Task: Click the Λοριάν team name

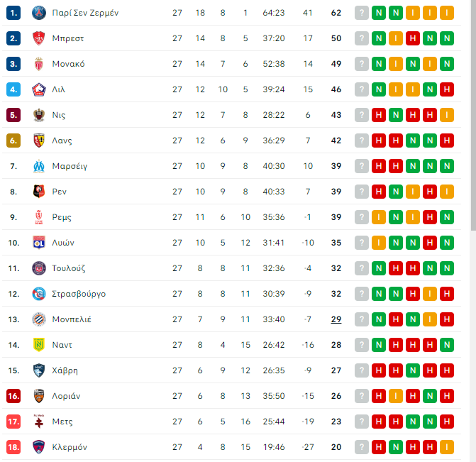Action: tap(67, 396)
